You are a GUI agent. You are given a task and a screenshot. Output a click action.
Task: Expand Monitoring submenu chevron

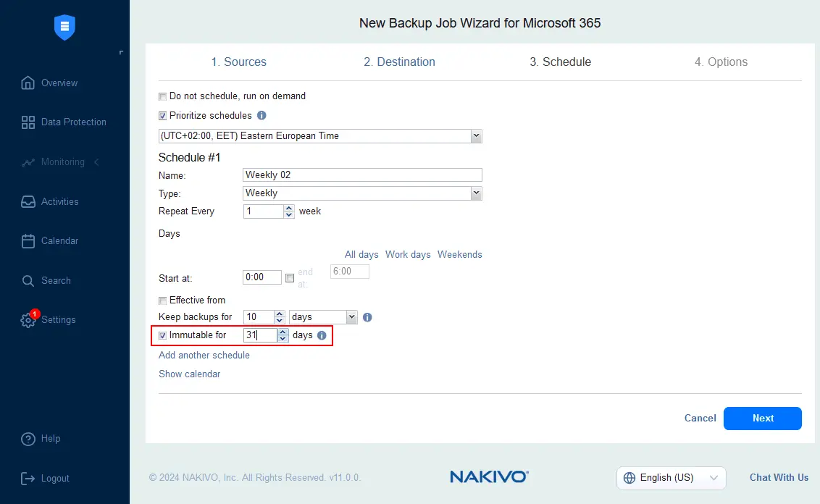click(97, 162)
